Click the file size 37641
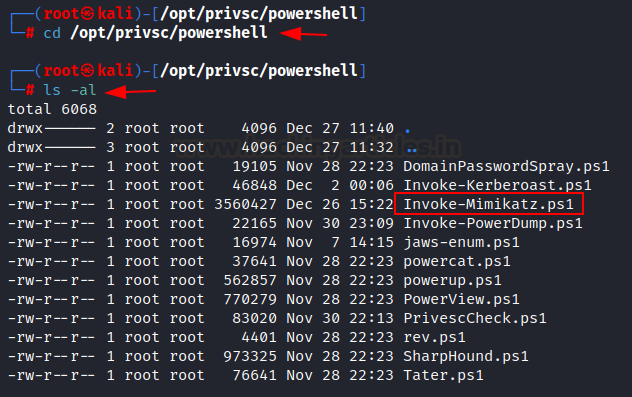 click(254, 261)
